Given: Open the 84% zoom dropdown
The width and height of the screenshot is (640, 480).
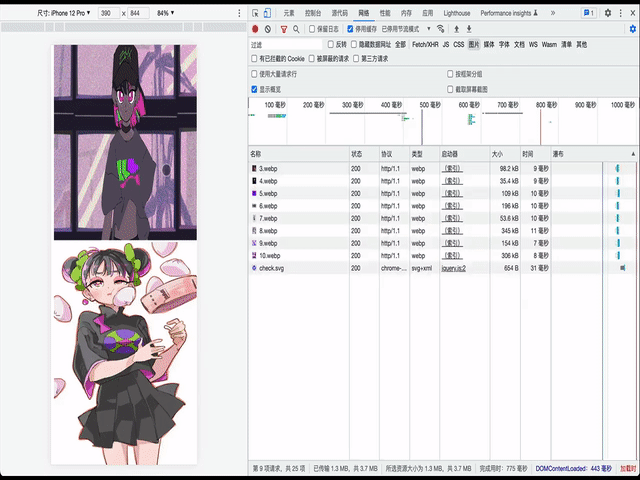Looking at the screenshot, I should pyautogui.click(x=165, y=13).
